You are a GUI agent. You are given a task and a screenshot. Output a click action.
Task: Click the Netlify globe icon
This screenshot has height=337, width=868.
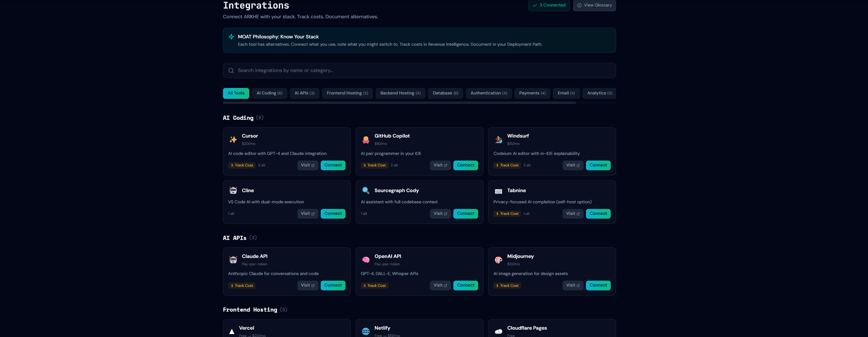pyautogui.click(x=366, y=331)
